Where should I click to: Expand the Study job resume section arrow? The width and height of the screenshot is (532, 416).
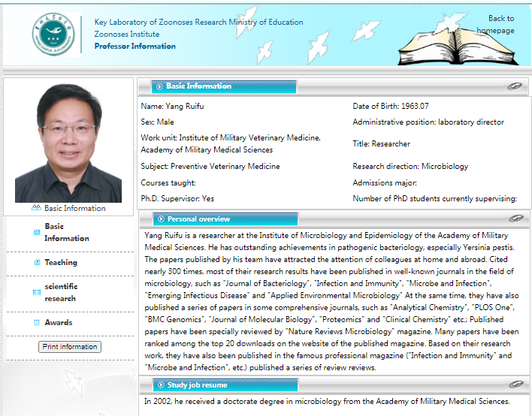(159, 385)
